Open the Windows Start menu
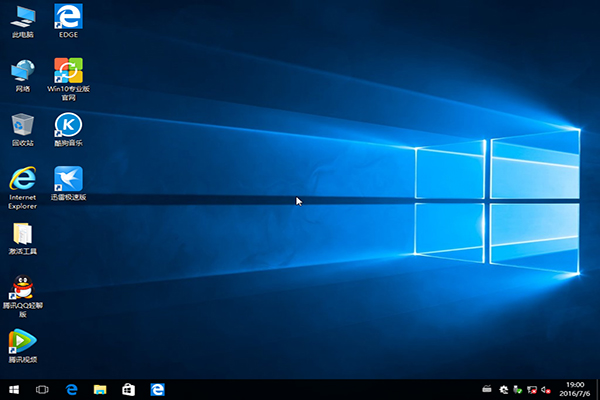This screenshot has width=600, height=400. tap(14, 388)
